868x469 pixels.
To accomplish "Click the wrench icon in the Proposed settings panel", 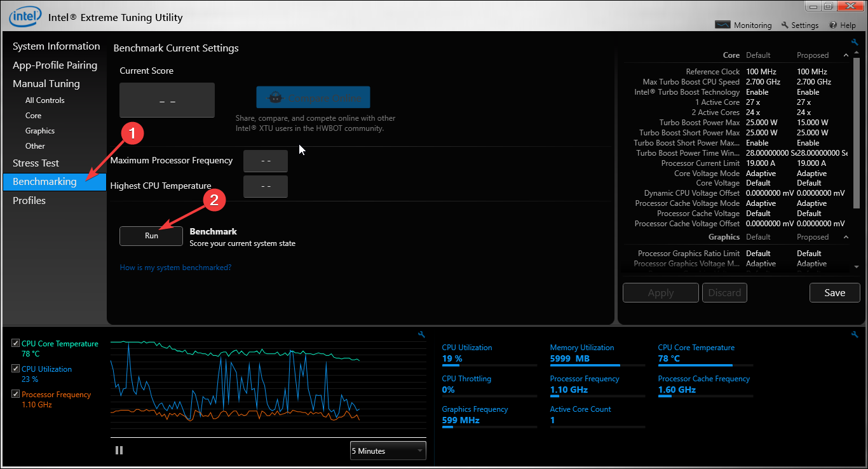I will 854,41.
